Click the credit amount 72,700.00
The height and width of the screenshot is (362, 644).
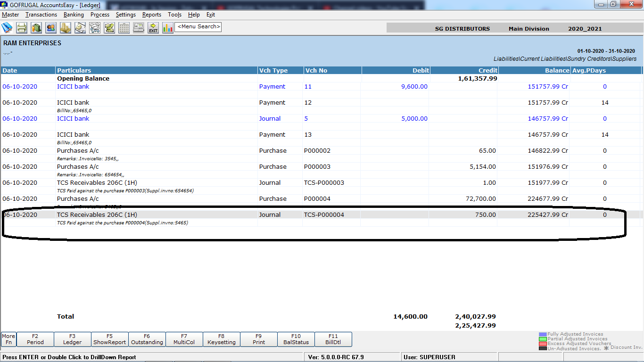click(481, 199)
